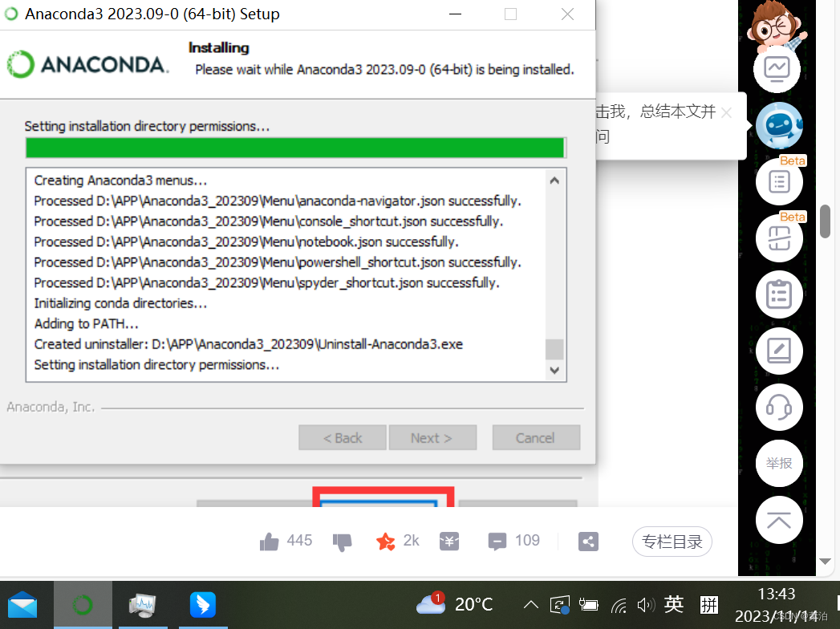The height and width of the screenshot is (629, 840).
Task: Open the blue bird app on taskbar
Action: [x=202, y=606]
